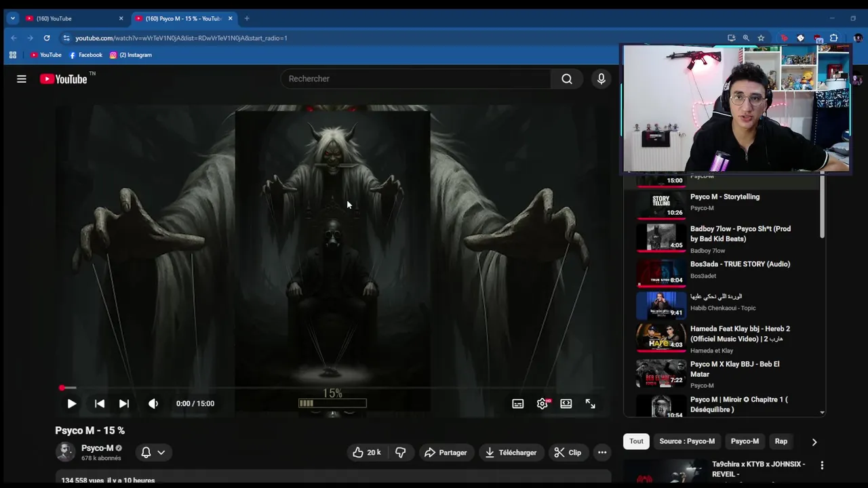Image resolution: width=868 pixels, height=488 pixels.
Task: Open a new browser tab
Action: (x=247, y=18)
